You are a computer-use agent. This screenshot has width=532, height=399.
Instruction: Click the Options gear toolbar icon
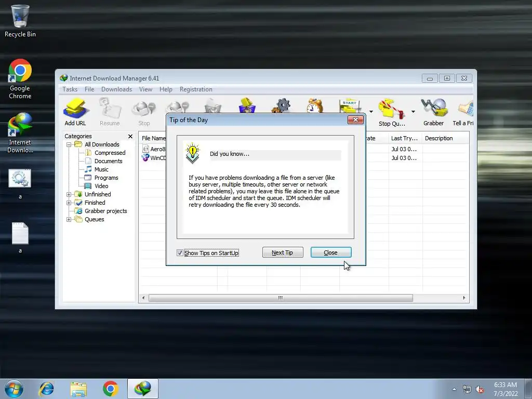click(281, 105)
